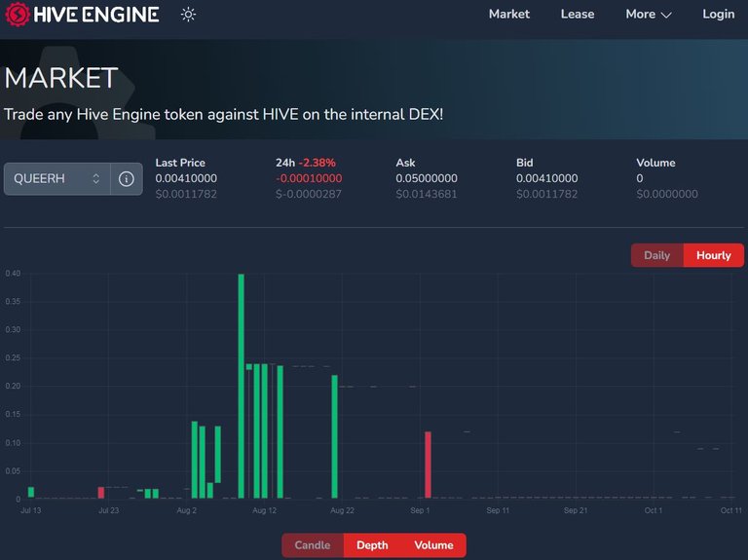Click the MARKET page heading
Image resolution: width=748 pixels, height=560 pixels.
click(x=61, y=78)
